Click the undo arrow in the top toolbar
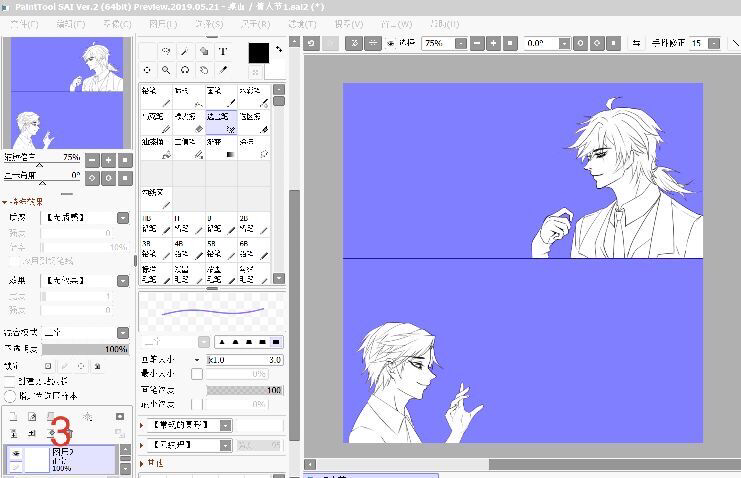 [311, 43]
